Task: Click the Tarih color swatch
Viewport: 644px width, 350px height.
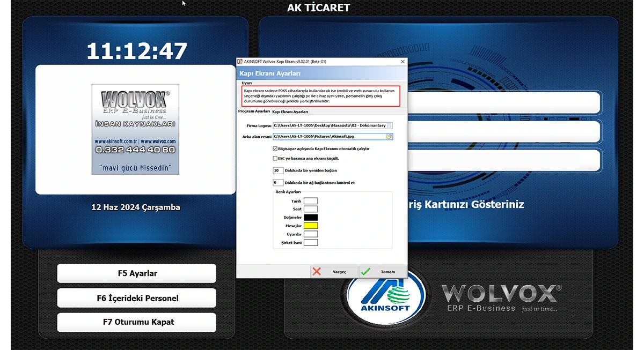Action: (x=311, y=201)
